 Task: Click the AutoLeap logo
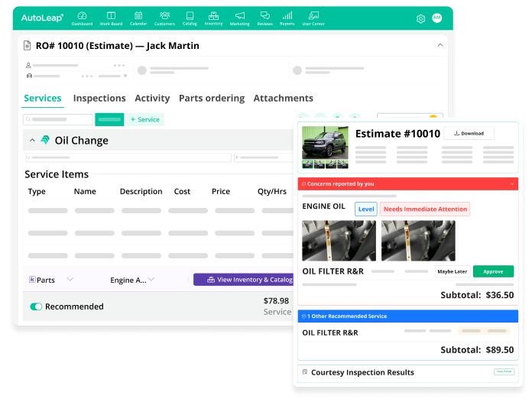click(x=42, y=18)
